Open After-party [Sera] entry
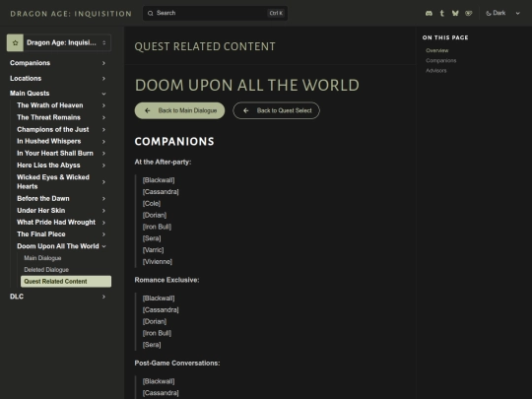This screenshot has width=532, height=399. click(x=152, y=238)
